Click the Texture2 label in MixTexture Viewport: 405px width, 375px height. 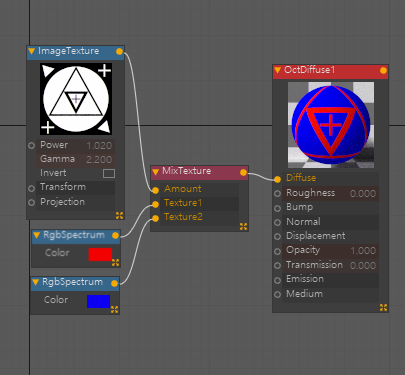pyautogui.click(x=183, y=217)
